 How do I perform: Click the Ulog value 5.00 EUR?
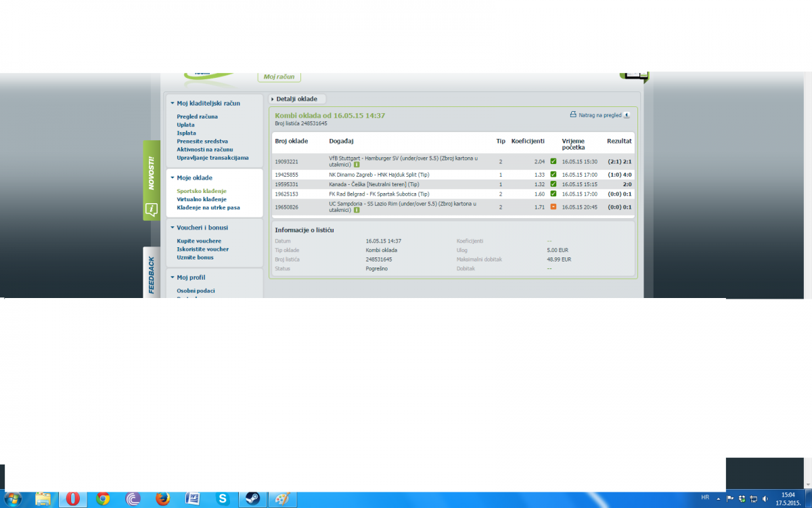[557, 250]
